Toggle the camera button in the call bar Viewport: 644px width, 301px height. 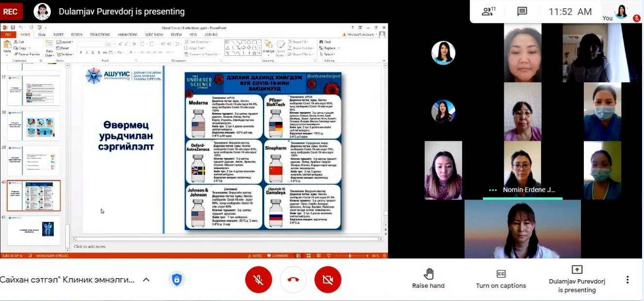(x=328, y=280)
